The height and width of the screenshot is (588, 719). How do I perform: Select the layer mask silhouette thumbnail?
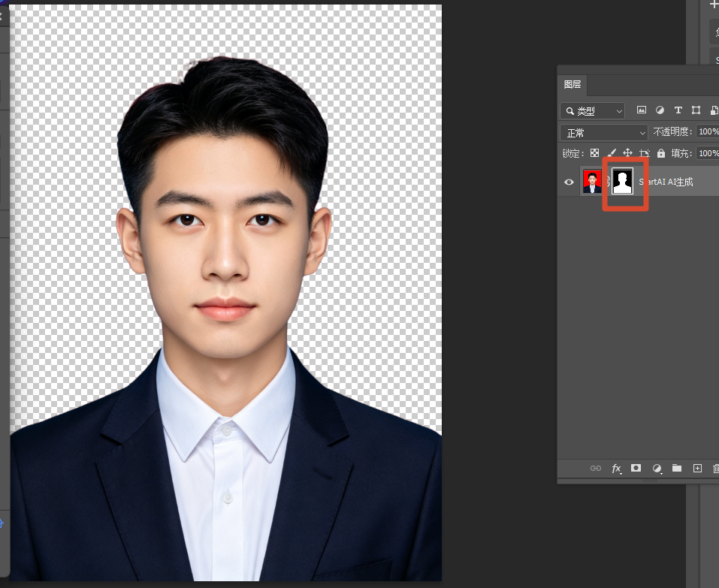623,182
